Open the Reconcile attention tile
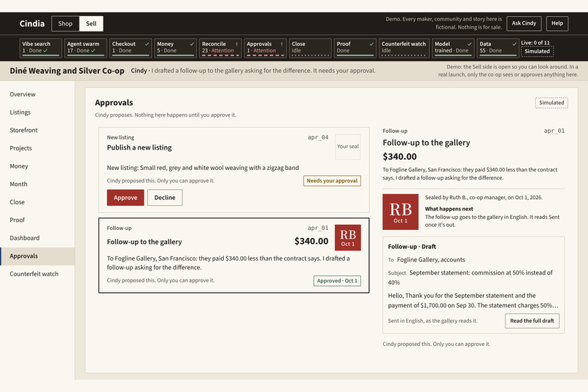 (x=220, y=47)
